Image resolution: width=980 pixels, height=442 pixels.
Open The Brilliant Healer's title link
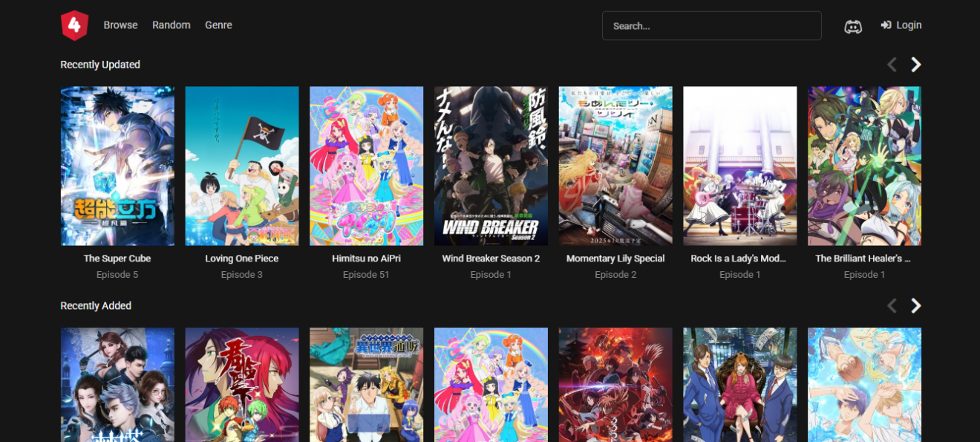[x=864, y=258]
